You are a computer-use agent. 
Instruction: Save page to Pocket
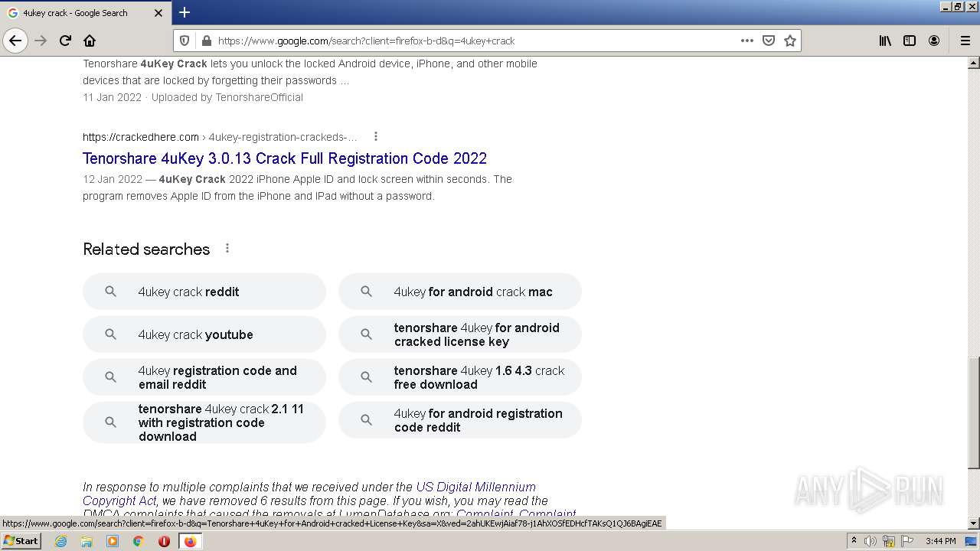[x=769, y=41]
